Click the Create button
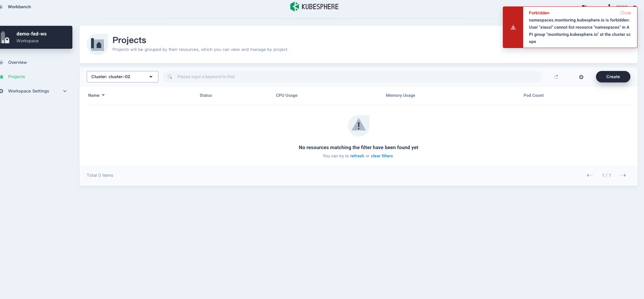Screen dimensions: 644x299 (x=613, y=77)
